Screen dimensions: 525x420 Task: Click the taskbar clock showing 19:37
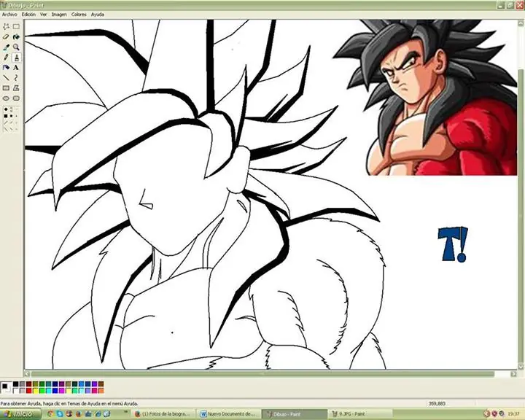click(513, 414)
